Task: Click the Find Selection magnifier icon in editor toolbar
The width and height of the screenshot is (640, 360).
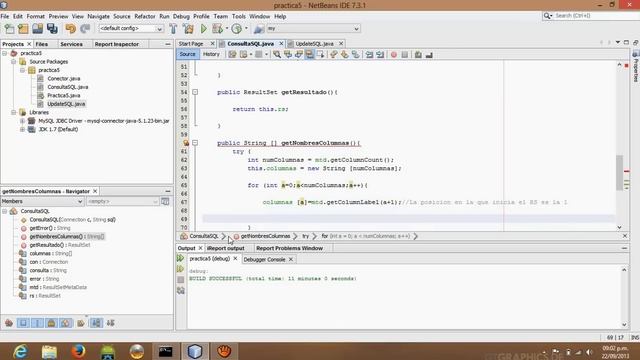Action: click(277, 55)
